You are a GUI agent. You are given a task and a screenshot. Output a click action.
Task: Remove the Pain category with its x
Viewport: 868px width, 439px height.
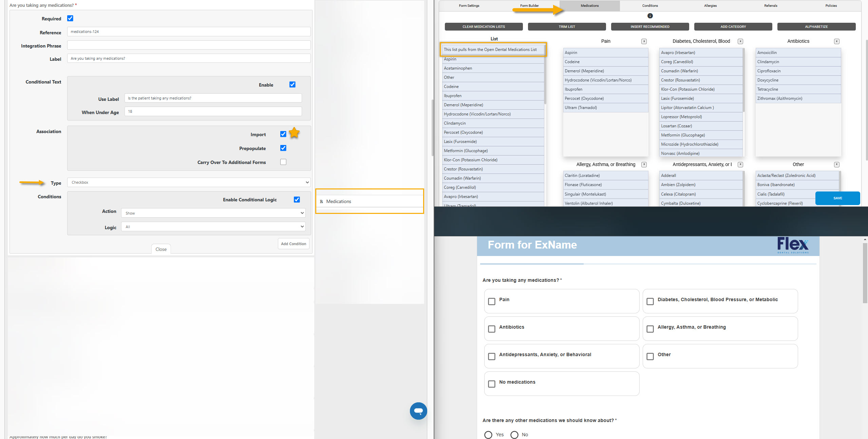[644, 41]
